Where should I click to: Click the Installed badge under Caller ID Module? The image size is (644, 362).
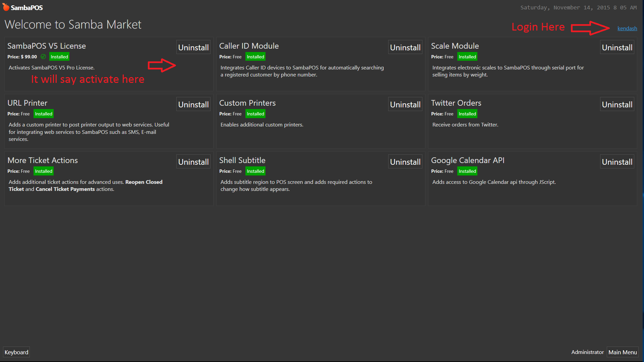coord(255,57)
